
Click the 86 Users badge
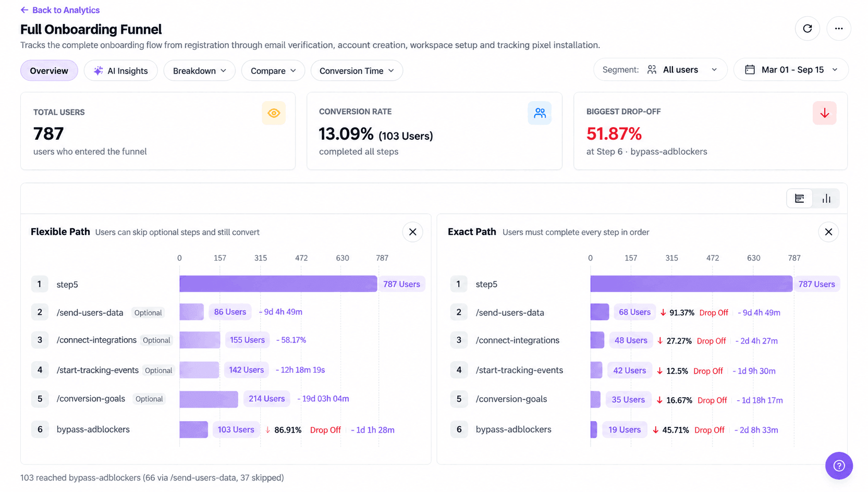pos(230,312)
